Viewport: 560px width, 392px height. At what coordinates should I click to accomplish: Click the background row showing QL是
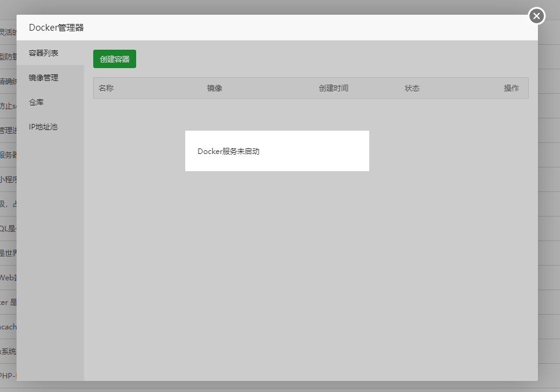click(8, 229)
